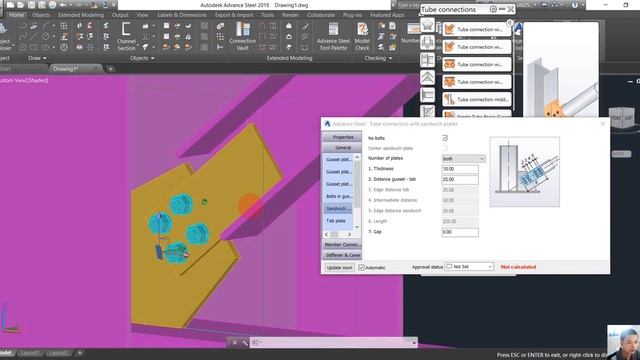Click the General button in dialog
This screenshot has width=640, height=360.
pyautogui.click(x=342, y=147)
